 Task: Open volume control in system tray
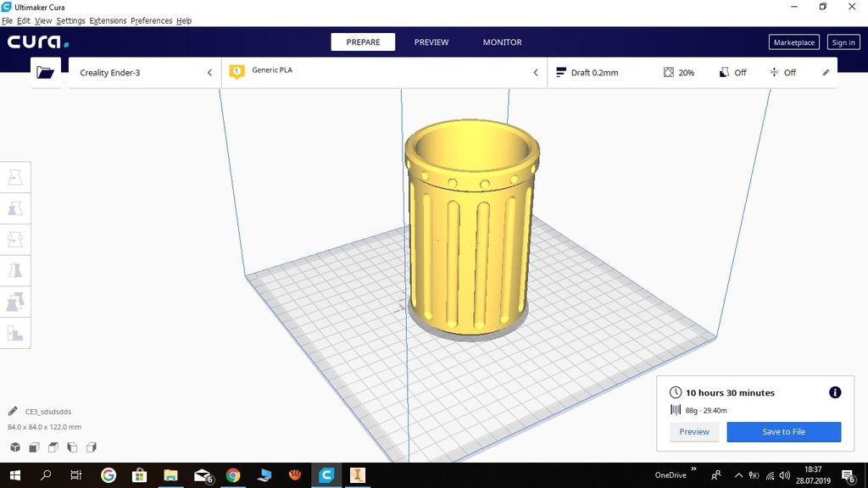click(784, 475)
